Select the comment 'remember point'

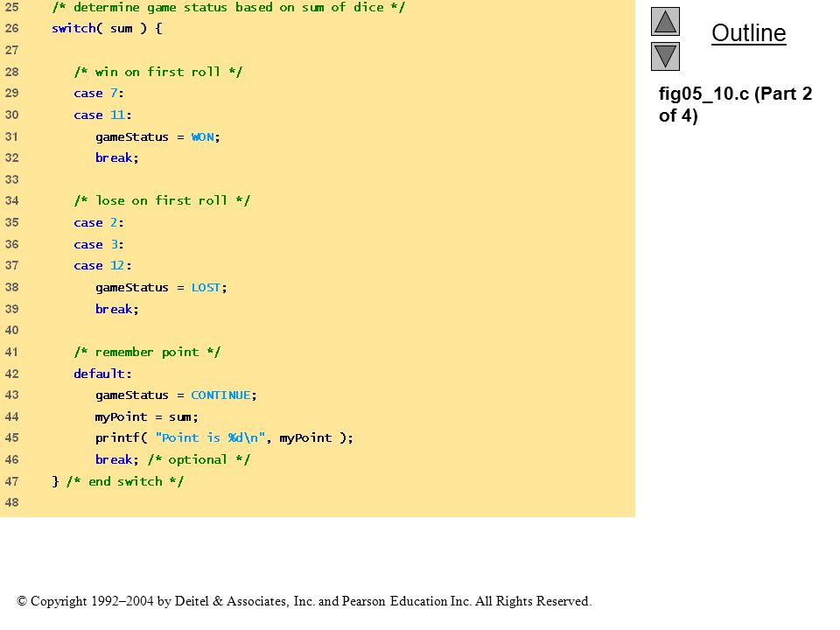[147, 352]
